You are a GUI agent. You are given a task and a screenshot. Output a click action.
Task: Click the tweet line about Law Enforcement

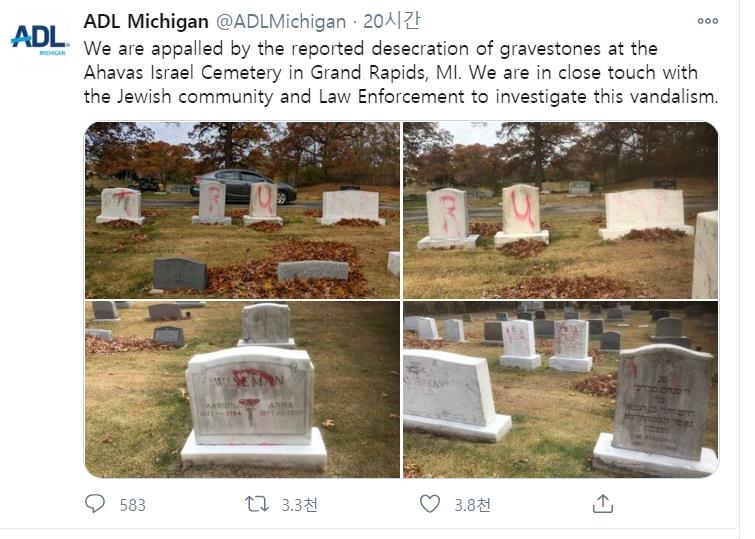click(x=401, y=97)
